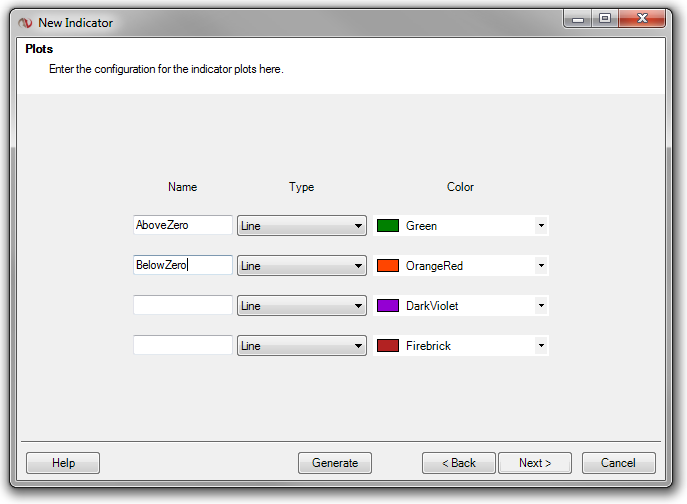The image size is (687, 504).
Task: Click the Plots heading text
Action: pyautogui.click(x=39, y=49)
